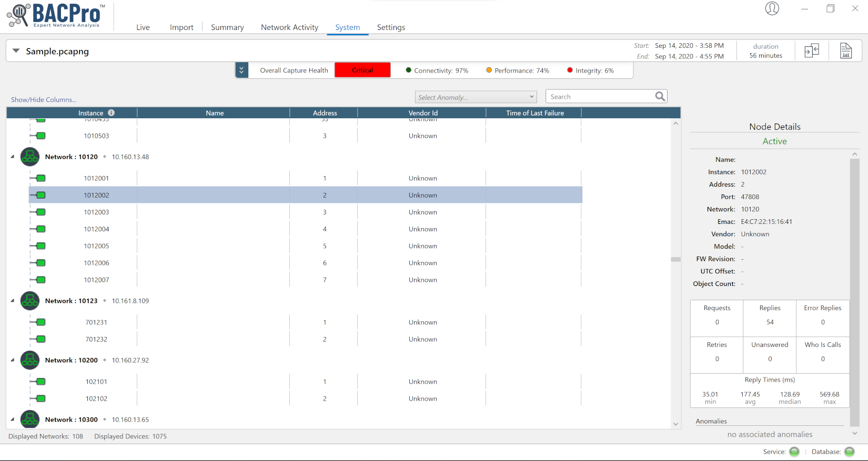Click green device icon for 1010503

[41, 136]
